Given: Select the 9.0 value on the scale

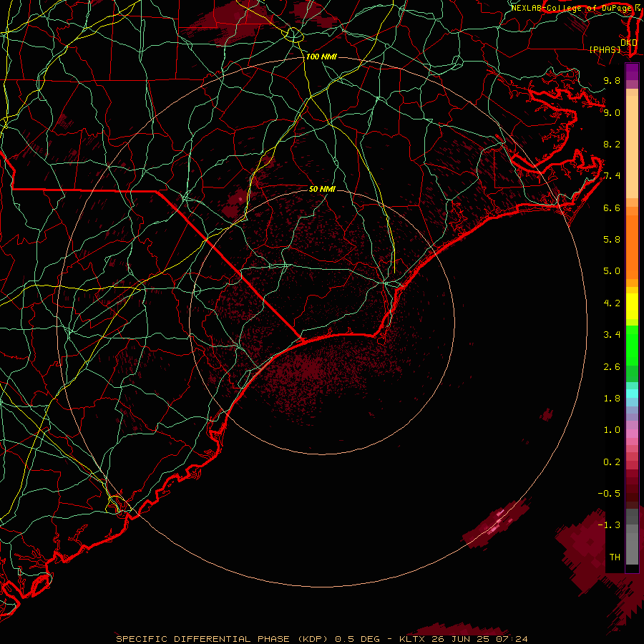Looking at the screenshot, I should click(612, 112).
